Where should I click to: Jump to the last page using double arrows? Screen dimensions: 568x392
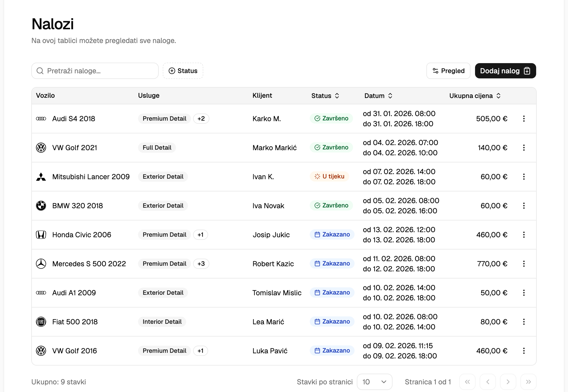pos(528,382)
